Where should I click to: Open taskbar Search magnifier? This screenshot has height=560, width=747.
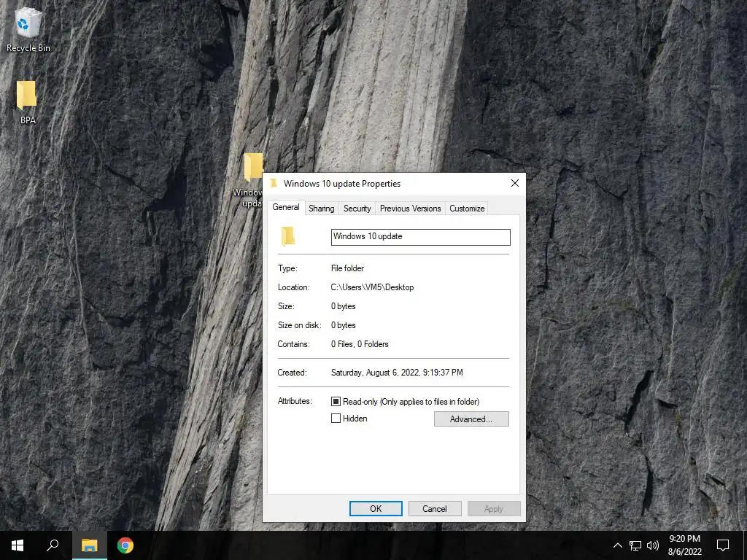pyautogui.click(x=53, y=545)
